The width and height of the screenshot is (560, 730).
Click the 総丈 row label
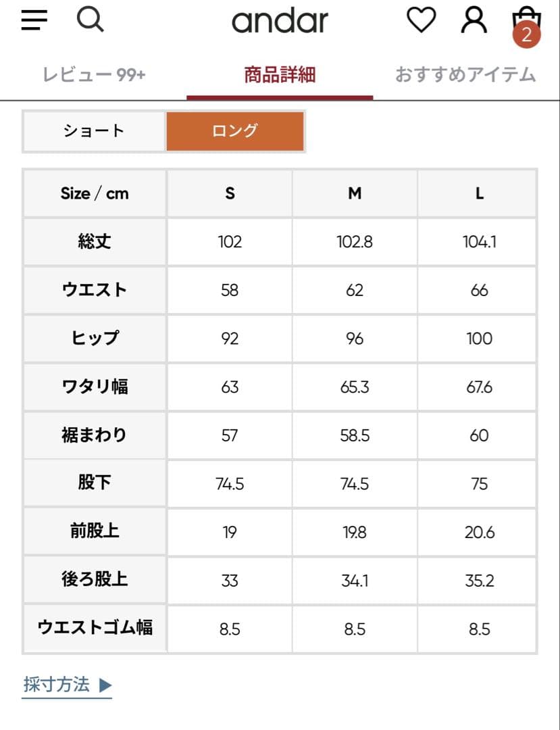coord(94,241)
